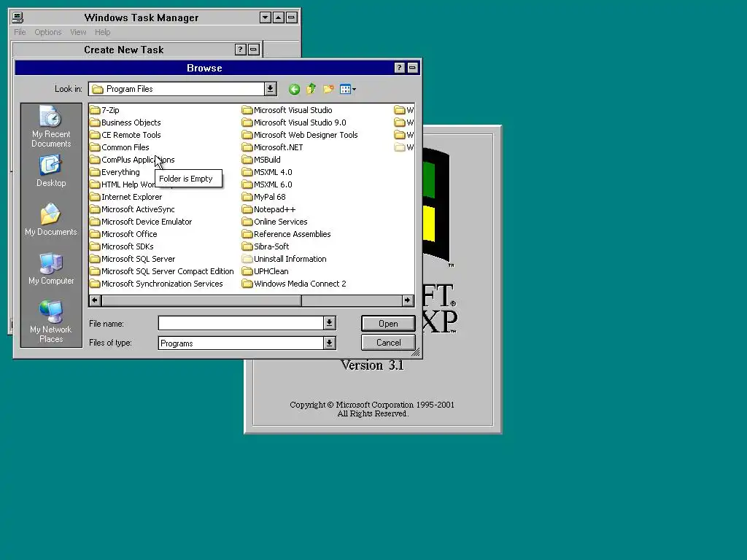Select Microsoft Synchronization Services folder
Viewport: 747px width, 560px height.
point(157,284)
